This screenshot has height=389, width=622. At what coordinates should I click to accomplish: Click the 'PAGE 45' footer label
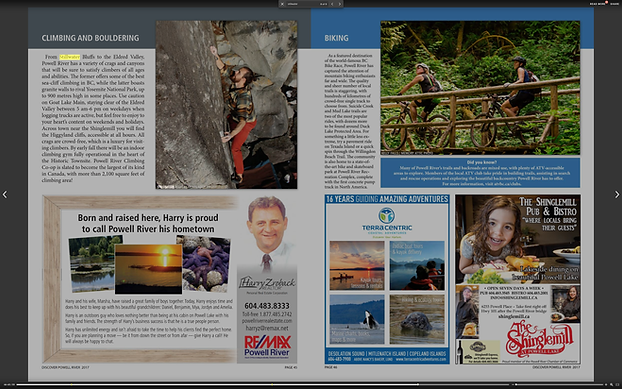point(290,368)
